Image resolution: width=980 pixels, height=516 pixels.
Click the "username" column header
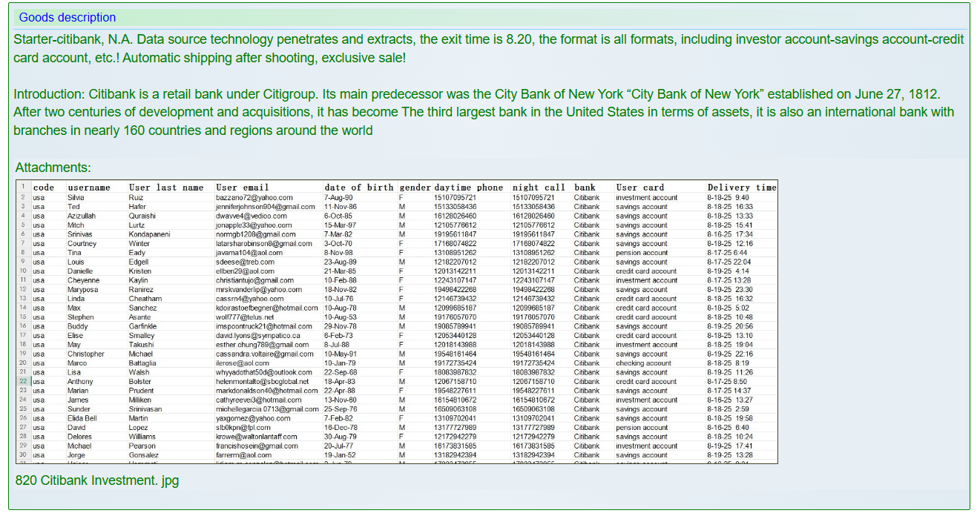(88, 188)
